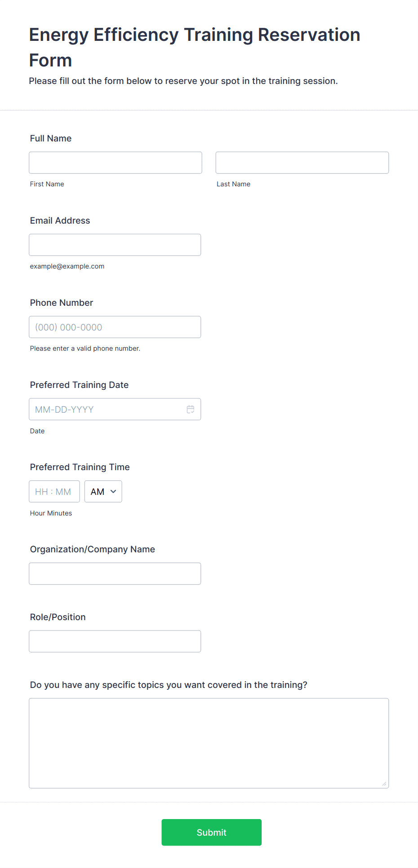The height and width of the screenshot is (868, 418).
Task: Select the Full Name label
Action: (51, 138)
